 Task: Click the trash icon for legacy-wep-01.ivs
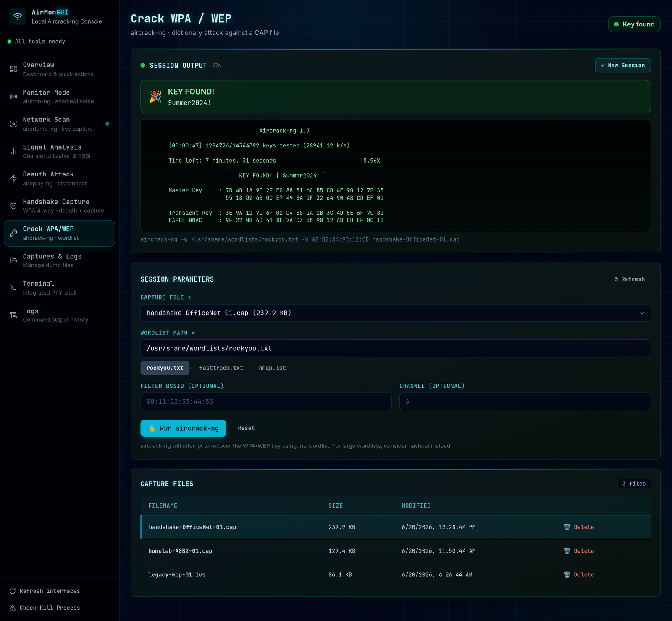(567, 575)
